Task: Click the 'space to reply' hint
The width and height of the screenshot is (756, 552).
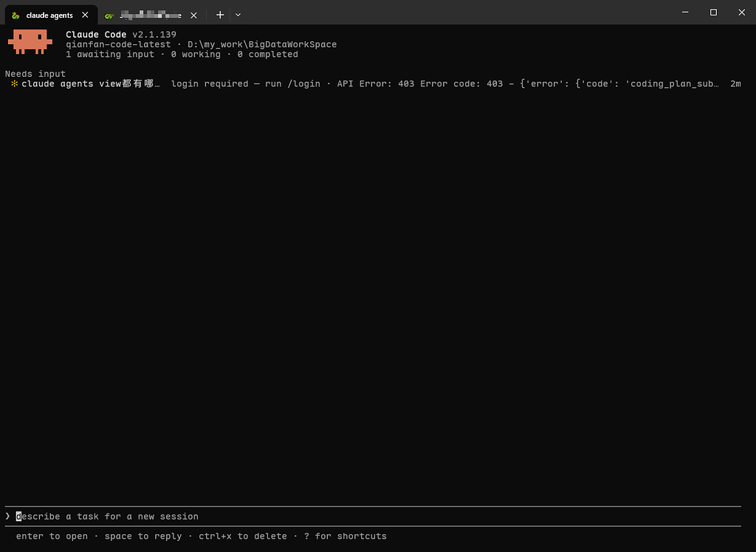Action: (143, 536)
